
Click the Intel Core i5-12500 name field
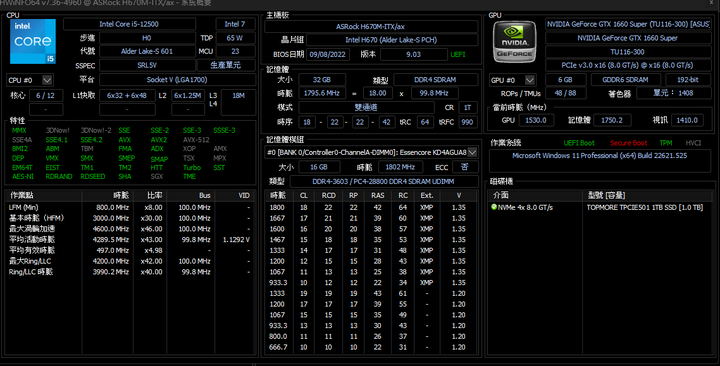click(x=129, y=24)
